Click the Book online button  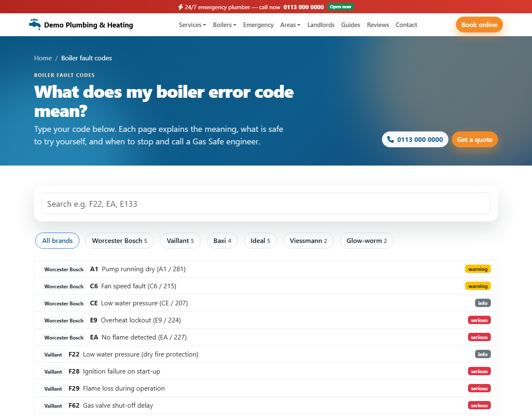pos(479,25)
